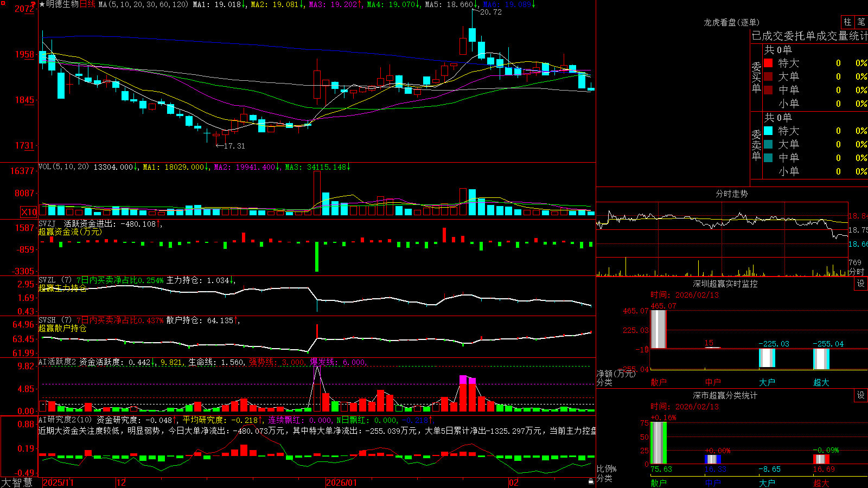Click the SVSH indicator name
The image size is (868, 488).
[x=47, y=320]
